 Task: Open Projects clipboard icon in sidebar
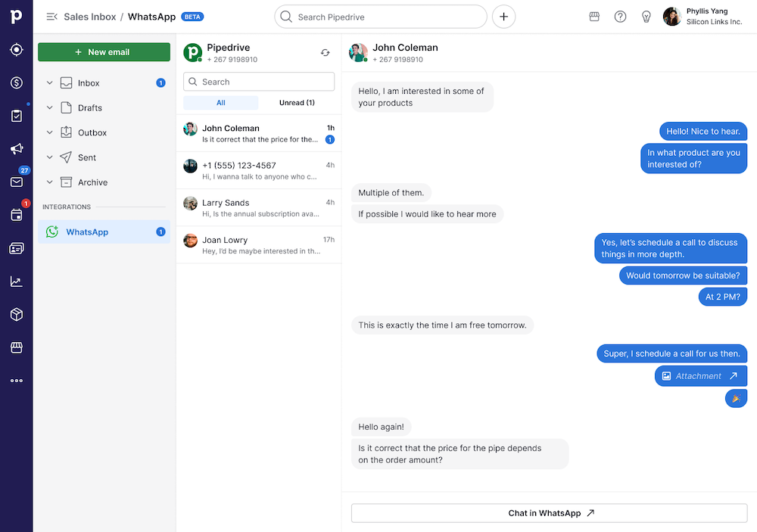[17, 116]
